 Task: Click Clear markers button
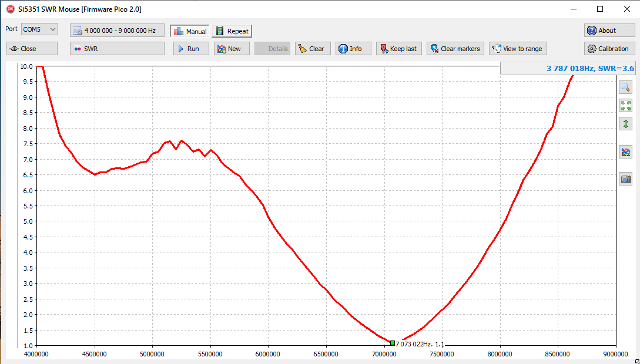click(455, 49)
